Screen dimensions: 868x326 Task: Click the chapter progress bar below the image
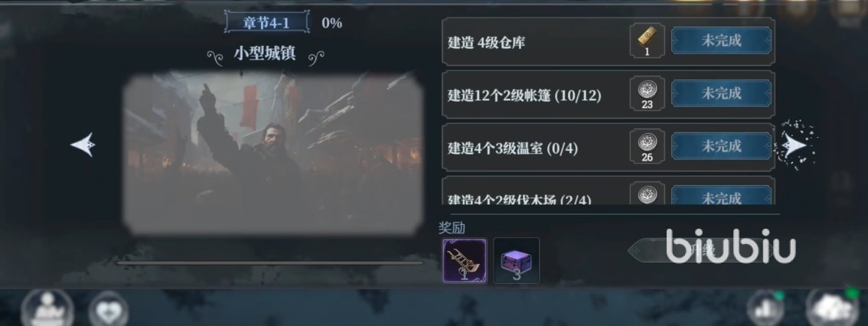(269, 263)
